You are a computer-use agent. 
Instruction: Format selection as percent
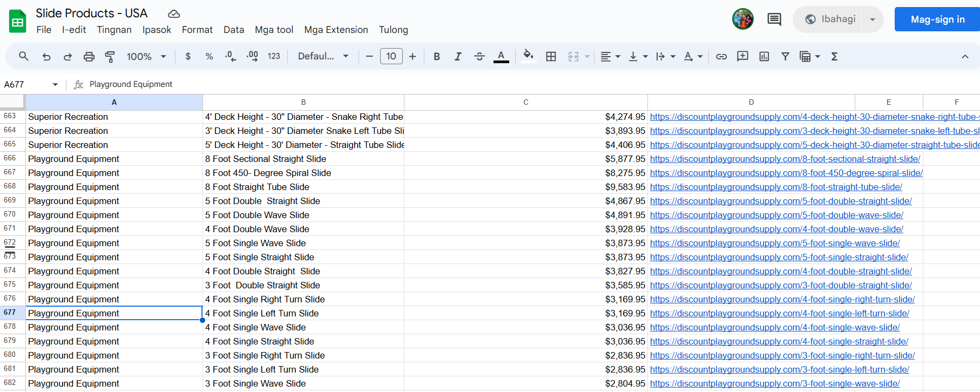209,56
